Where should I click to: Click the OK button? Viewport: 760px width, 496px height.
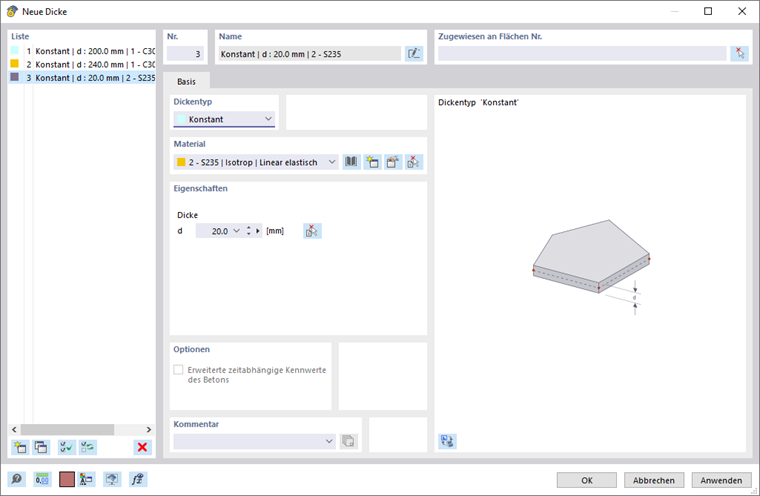(x=586, y=480)
